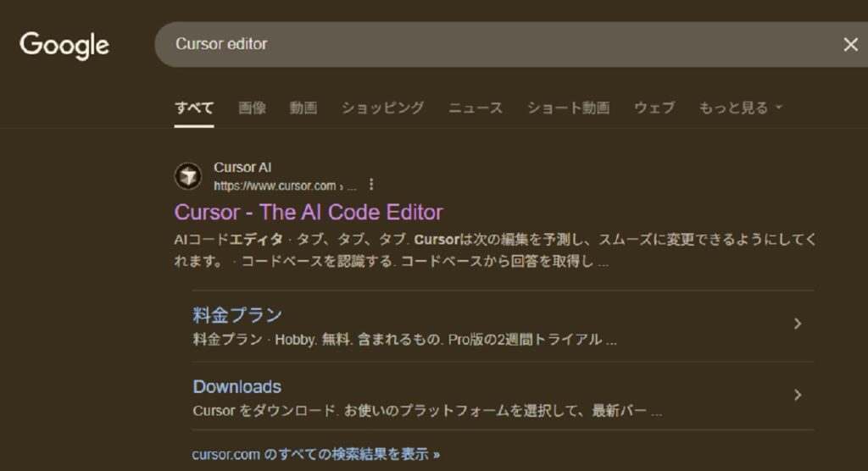Click the 'Hobby. 無料' pricing description text
Viewport: 868px width, 471px height.
coord(404,340)
